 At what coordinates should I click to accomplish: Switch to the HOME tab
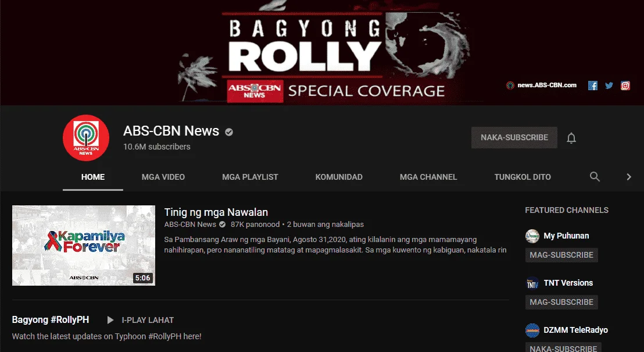93,177
